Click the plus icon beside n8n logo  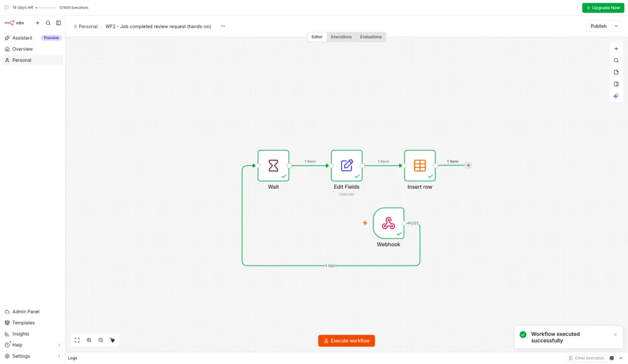[x=37, y=23]
